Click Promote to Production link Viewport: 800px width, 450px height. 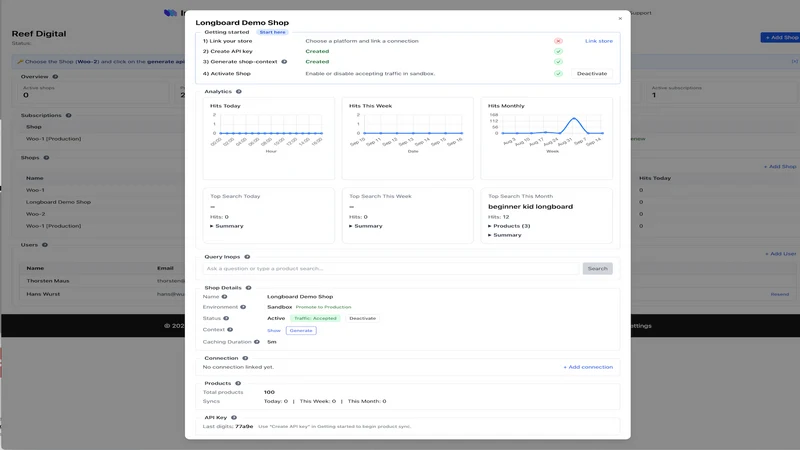(x=323, y=307)
